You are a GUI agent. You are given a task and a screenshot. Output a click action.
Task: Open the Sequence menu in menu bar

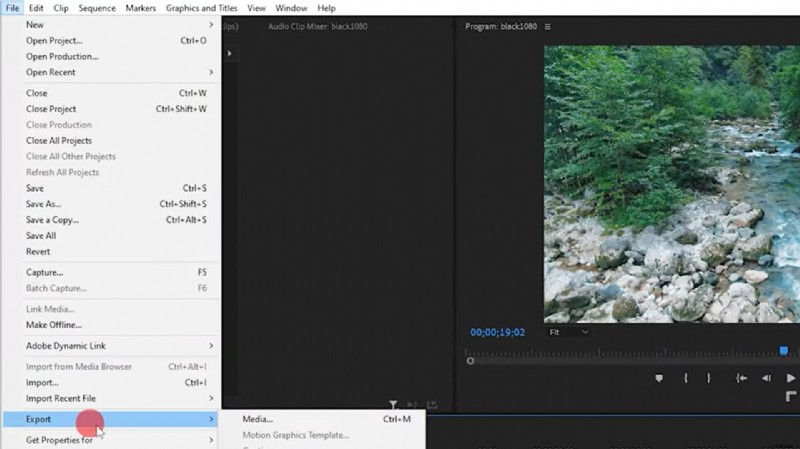[97, 8]
